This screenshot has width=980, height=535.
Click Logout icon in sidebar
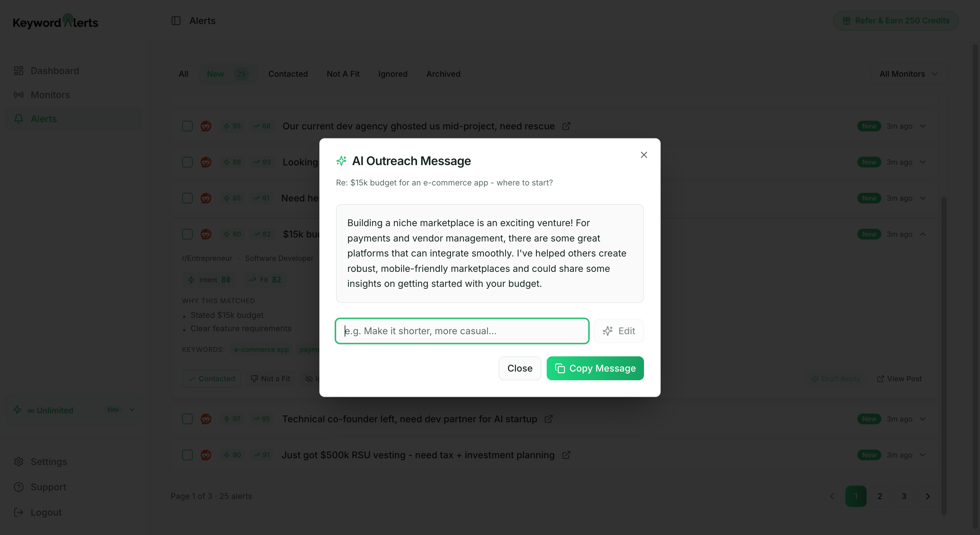[x=19, y=512]
